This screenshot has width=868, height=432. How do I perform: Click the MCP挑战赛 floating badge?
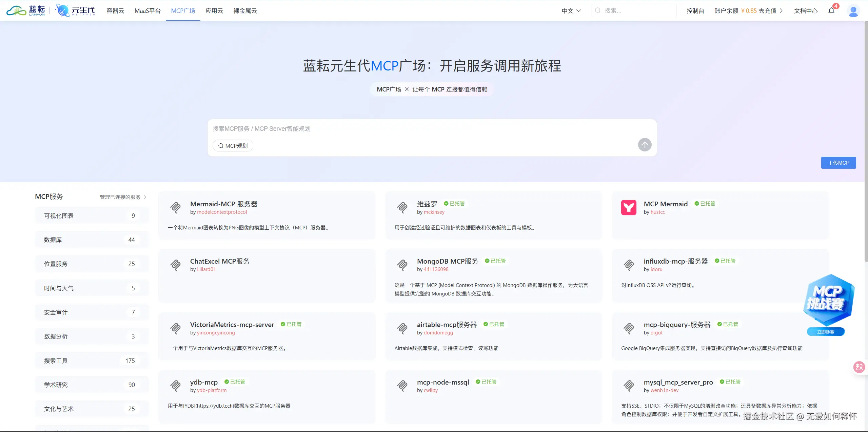828,300
